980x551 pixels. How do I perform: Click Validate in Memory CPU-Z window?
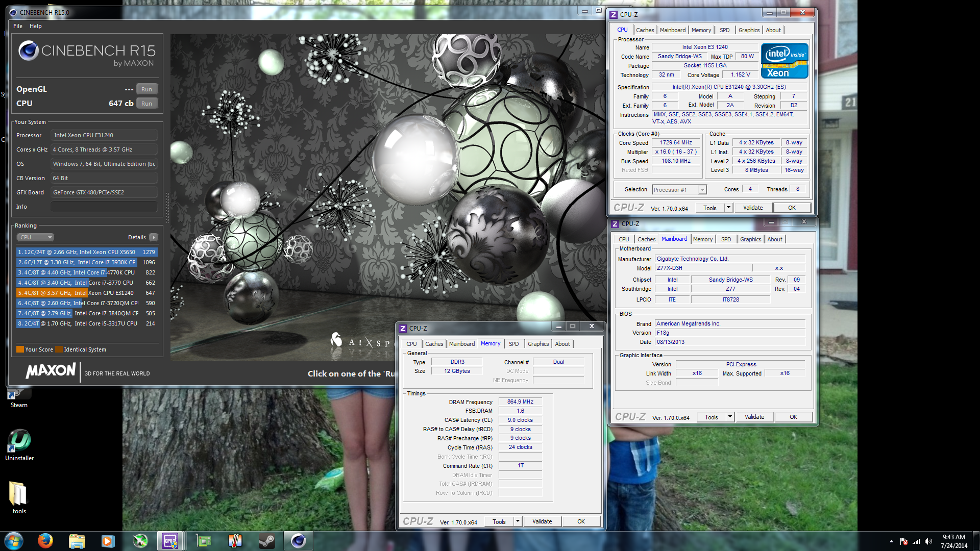pos(542,521)
